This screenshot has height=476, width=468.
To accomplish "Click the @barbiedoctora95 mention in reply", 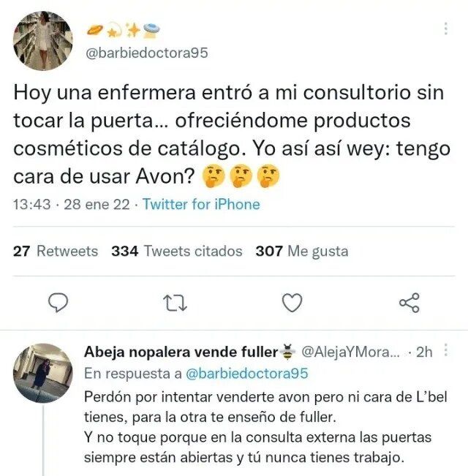I will coord(246,373).
